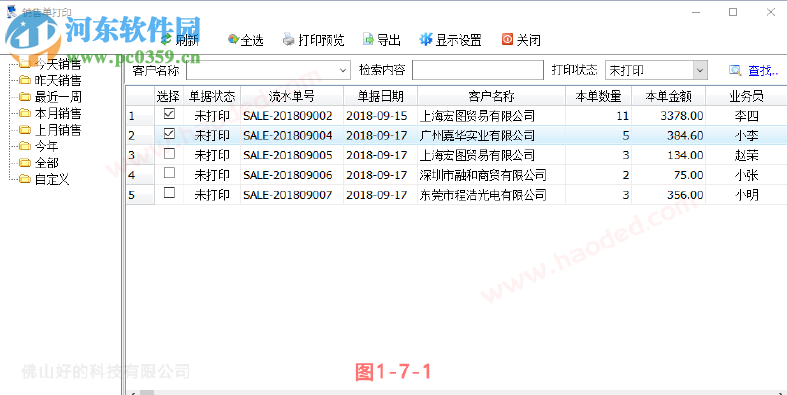Click the 打印预览 printer icon
The height and width of the screenshot is (395, 787).
tap(289, 39)
